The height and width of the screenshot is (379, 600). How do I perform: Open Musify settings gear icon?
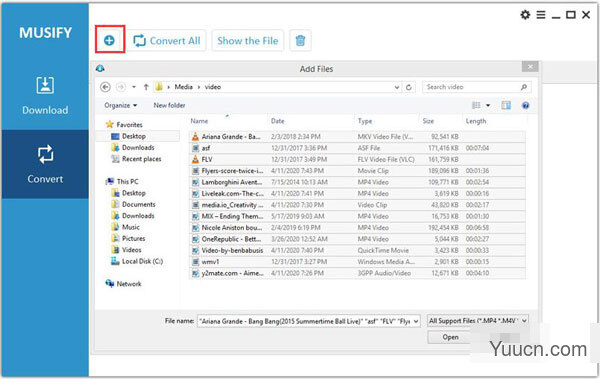(525, 15)
